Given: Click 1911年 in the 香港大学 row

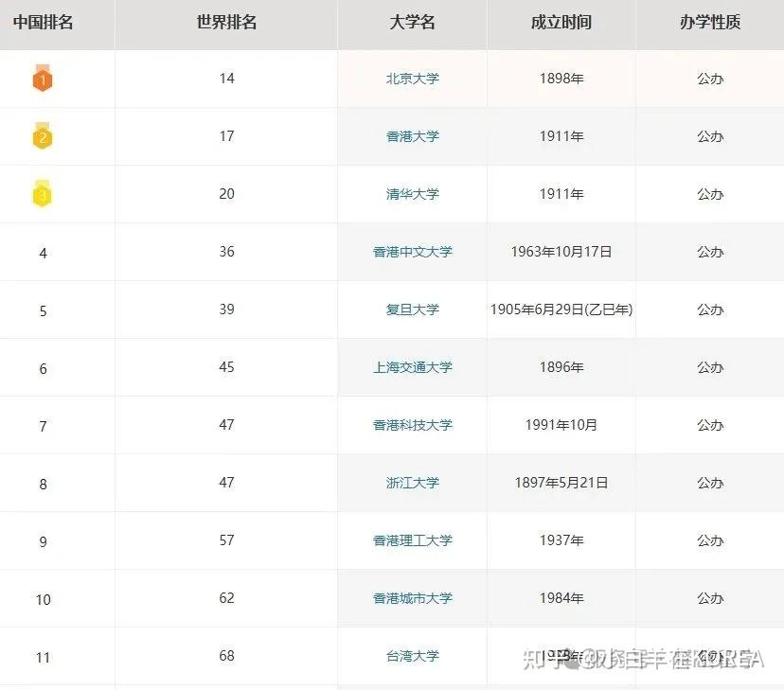Looking at the screenshot, I should click(x=561, y=136).
